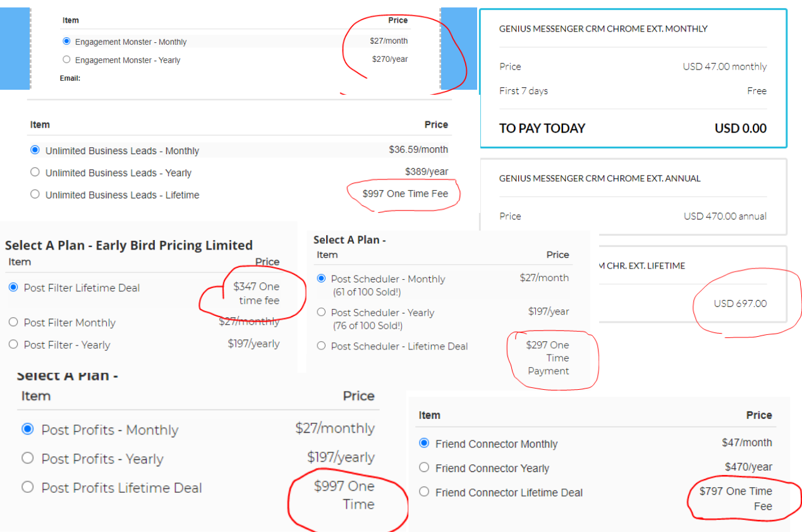The width and height of the screenshot is (802, 532).
Task: Pick the Unlimited Business Leads - Yearly radio
Action: [35, 172]
